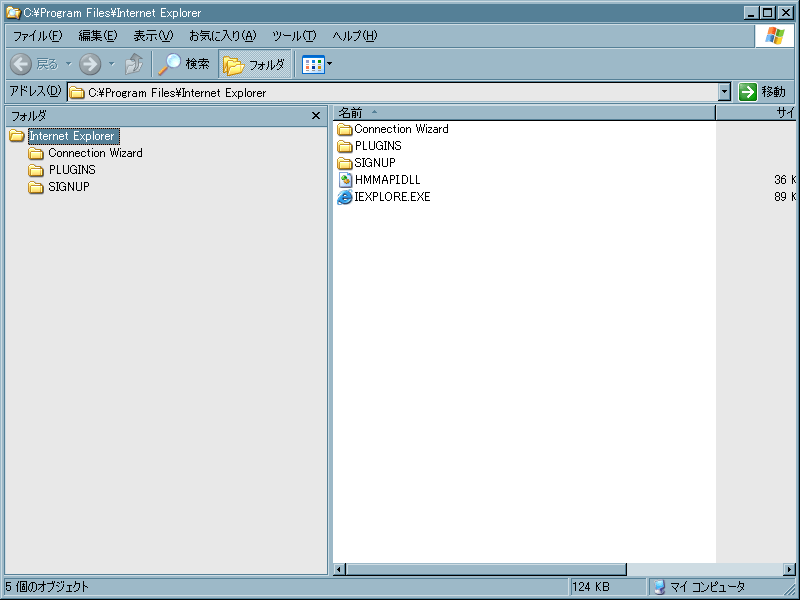Minimize the Explorer window
Image resolution: width=800 pixels, height=600 pixels.
tap(750, 13)
